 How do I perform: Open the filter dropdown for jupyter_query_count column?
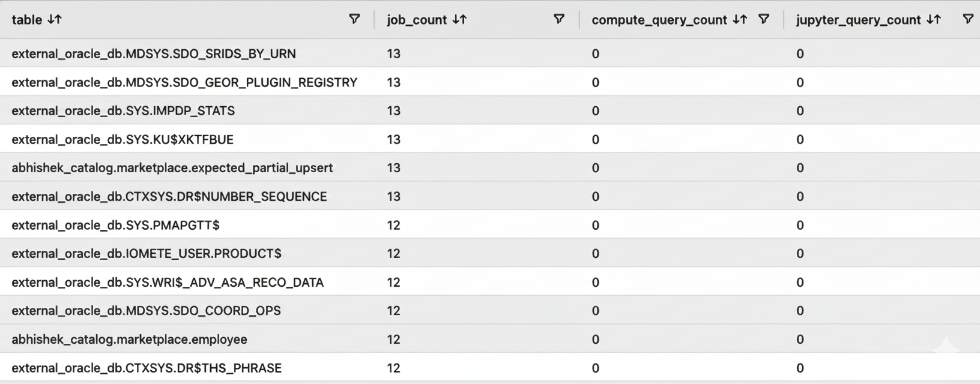click(x=968, y=19)
